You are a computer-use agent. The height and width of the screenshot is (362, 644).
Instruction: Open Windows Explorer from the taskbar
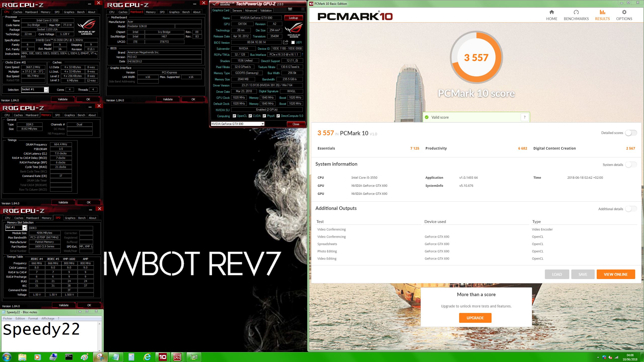22,357
